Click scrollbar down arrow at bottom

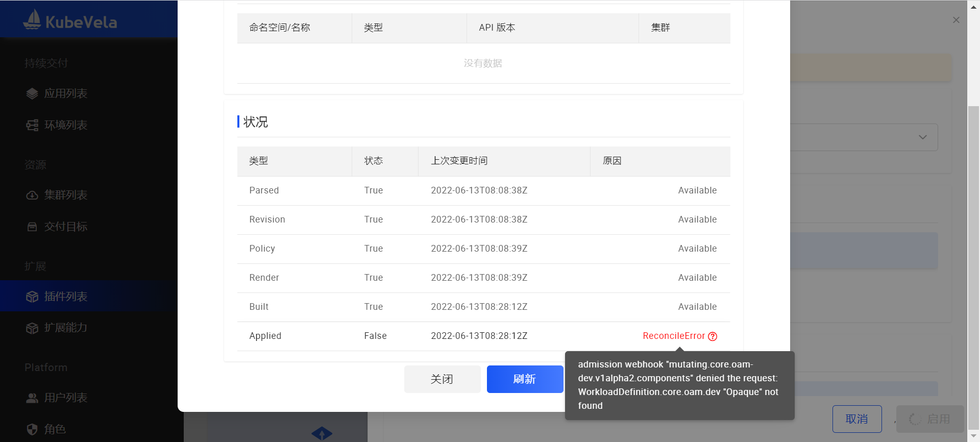973,435
